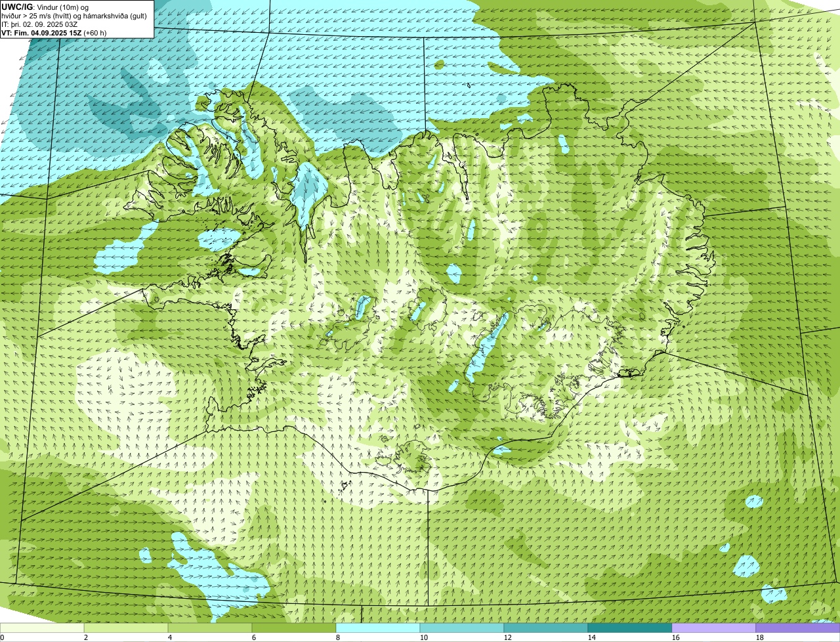Click the 8–10 m/s light cyan legend swatch
The width and height of the screenshot is (840, 642).
click(378, 628)
